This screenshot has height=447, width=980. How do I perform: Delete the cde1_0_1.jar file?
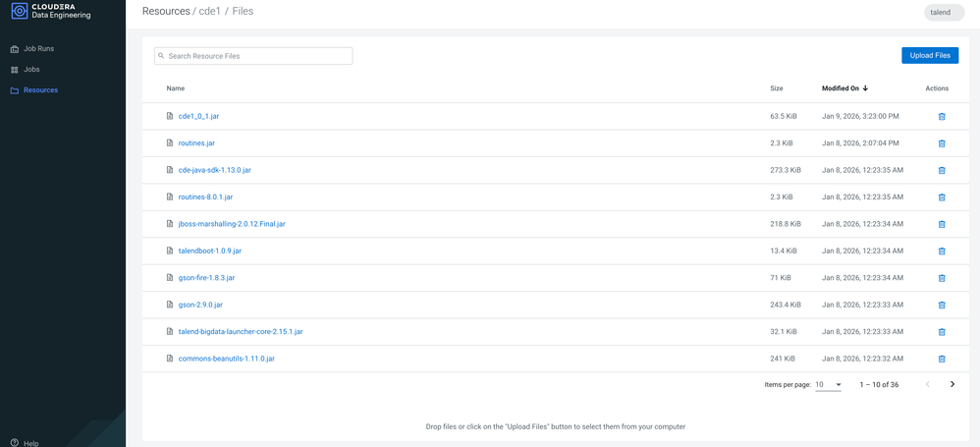pos(942,116)
